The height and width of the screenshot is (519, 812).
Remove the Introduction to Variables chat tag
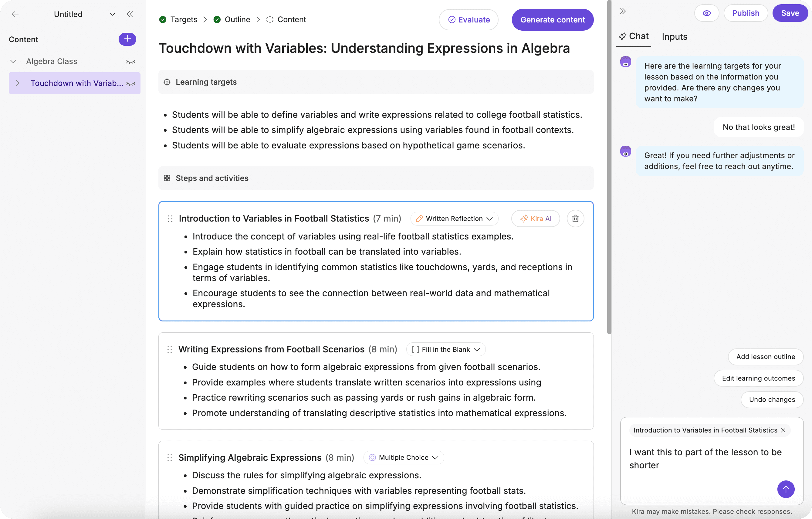click(x=783, y=430)
